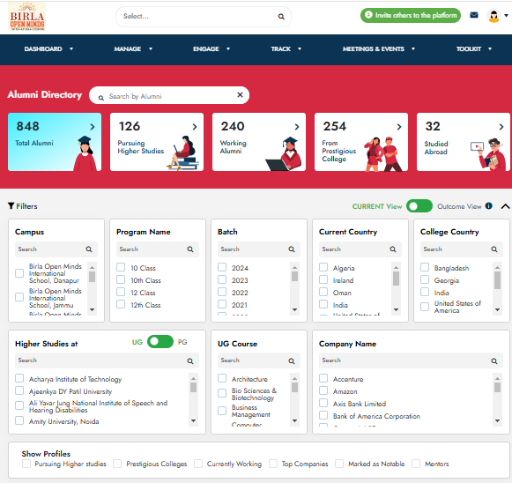Tick the Accenture company checkbox

(x=324, y=378)
